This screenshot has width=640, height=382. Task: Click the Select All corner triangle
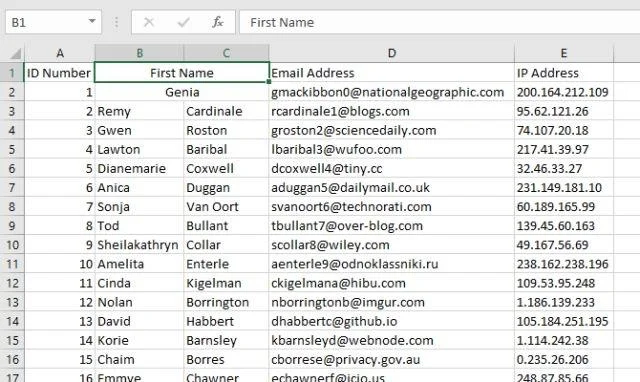tap(15, 53)
